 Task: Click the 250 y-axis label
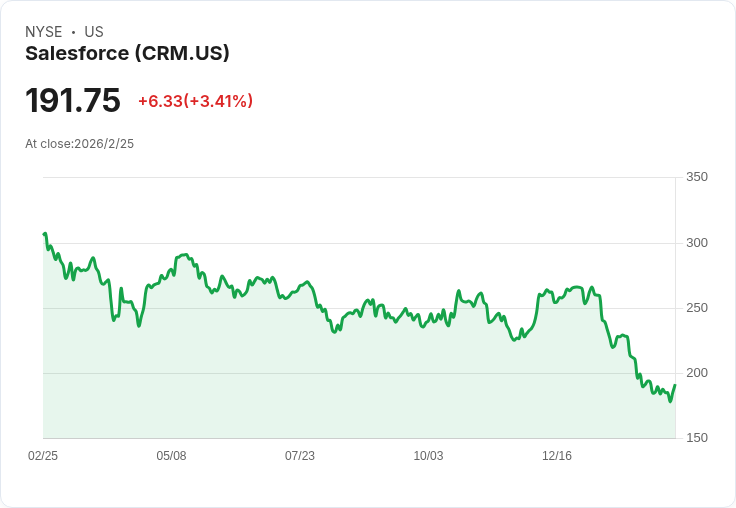point(697,308)
